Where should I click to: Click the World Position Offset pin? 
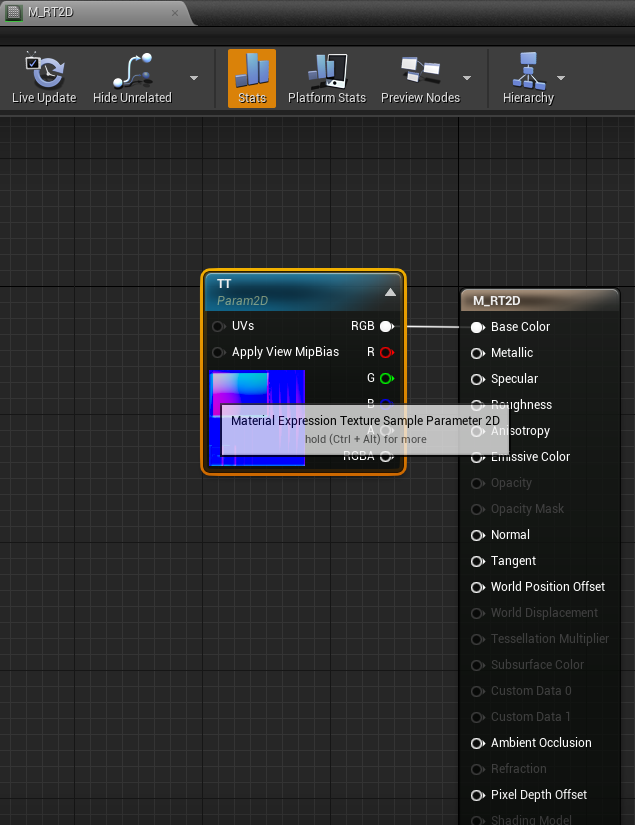[478, 587]
